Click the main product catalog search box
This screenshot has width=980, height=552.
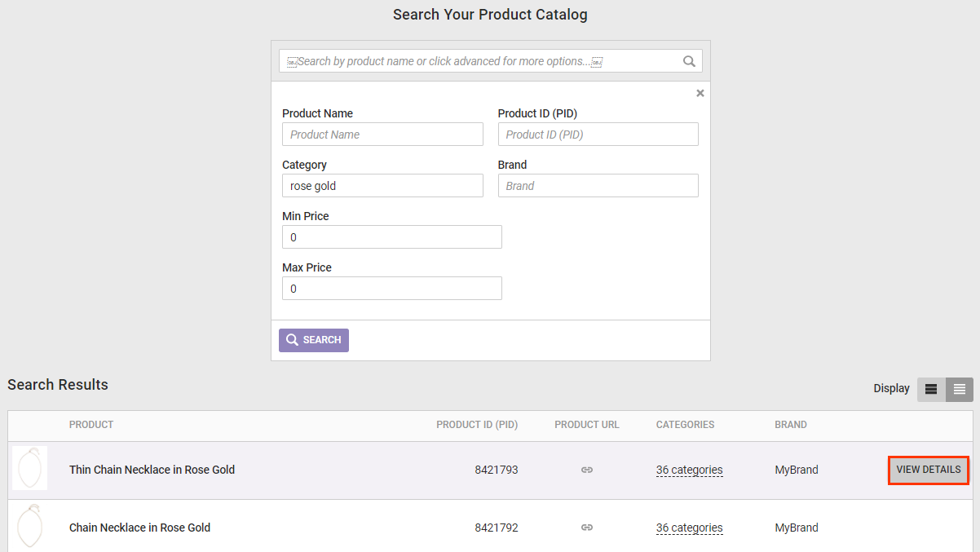coord(481,61)
